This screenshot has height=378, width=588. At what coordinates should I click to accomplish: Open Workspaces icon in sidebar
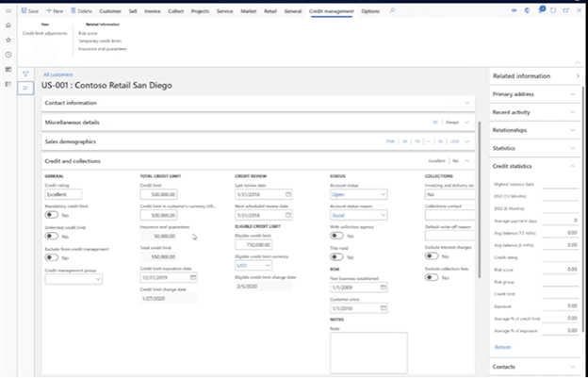coord(8,70)
